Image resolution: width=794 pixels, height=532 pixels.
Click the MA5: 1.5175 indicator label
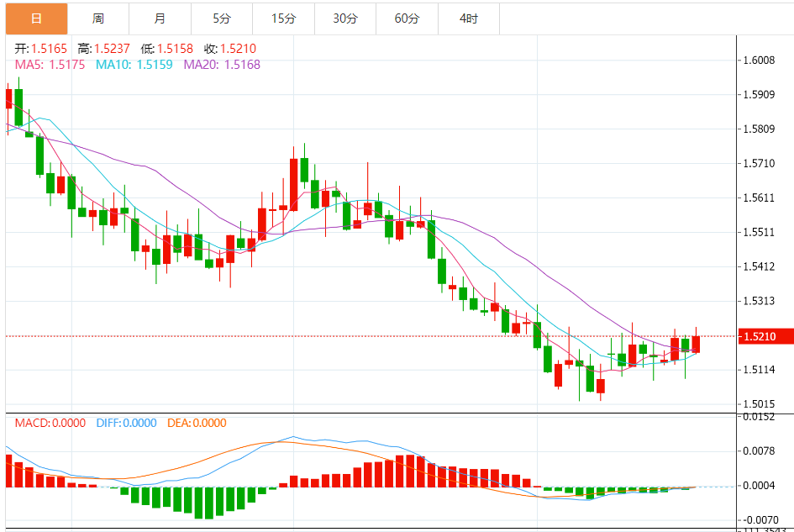coord(50,65)
